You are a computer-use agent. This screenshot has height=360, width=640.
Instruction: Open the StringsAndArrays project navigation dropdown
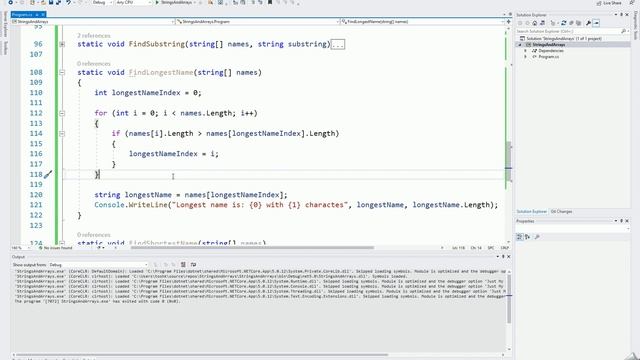[93, 21]
